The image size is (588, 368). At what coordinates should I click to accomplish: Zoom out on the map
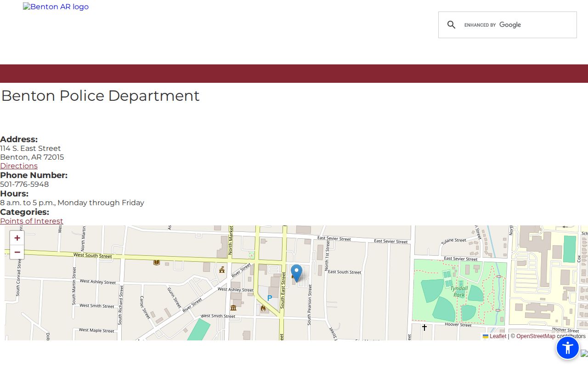click(x=17, y=252)
